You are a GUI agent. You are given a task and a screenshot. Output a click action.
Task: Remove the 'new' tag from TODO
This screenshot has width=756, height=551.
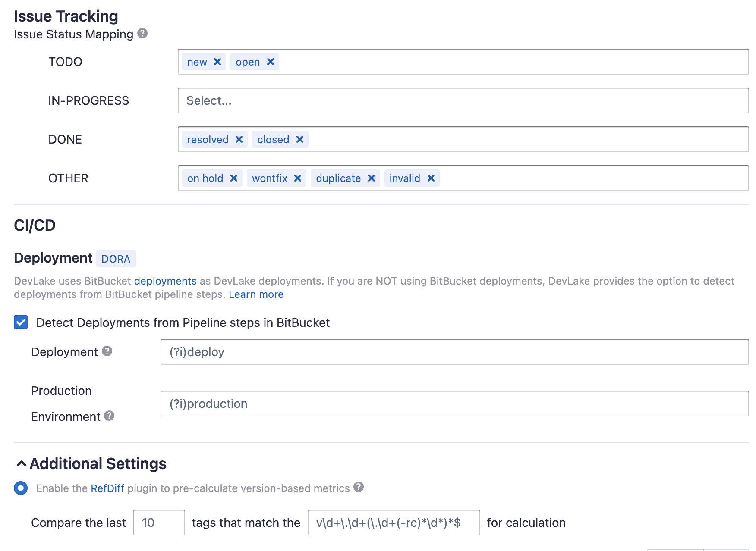pos(217,62)
